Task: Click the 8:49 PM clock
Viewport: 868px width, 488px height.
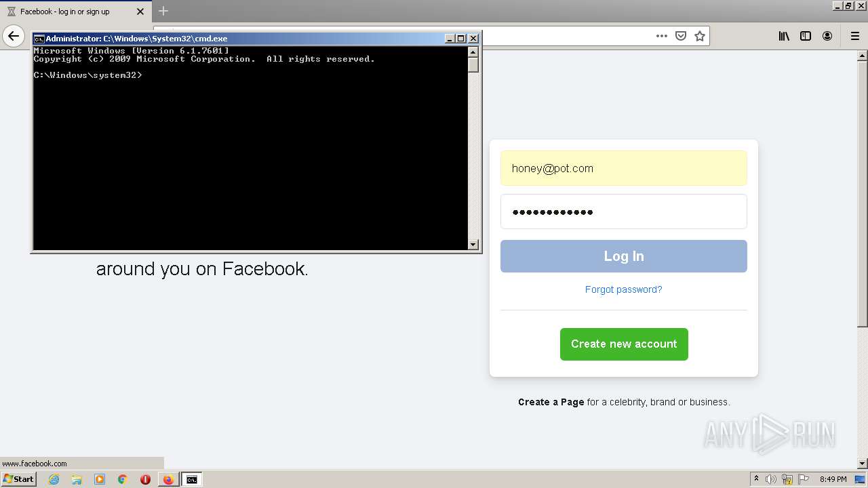Action: [x=833, y=479]
